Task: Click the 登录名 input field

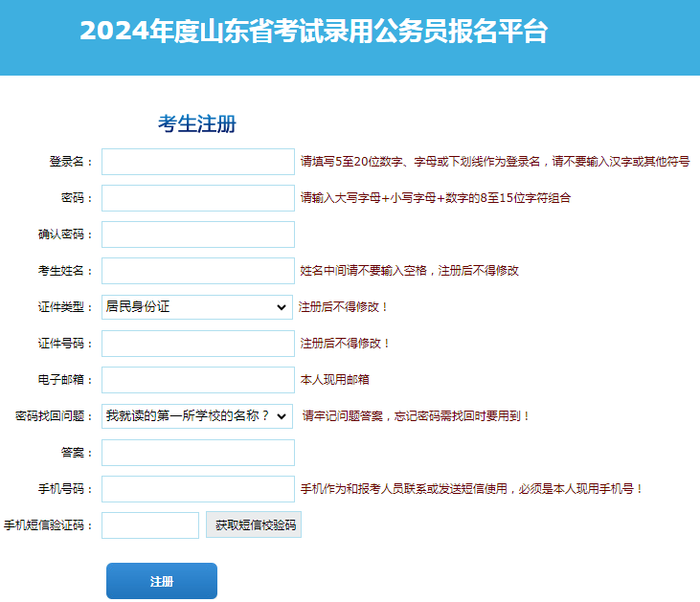Action: coord(198,162)
